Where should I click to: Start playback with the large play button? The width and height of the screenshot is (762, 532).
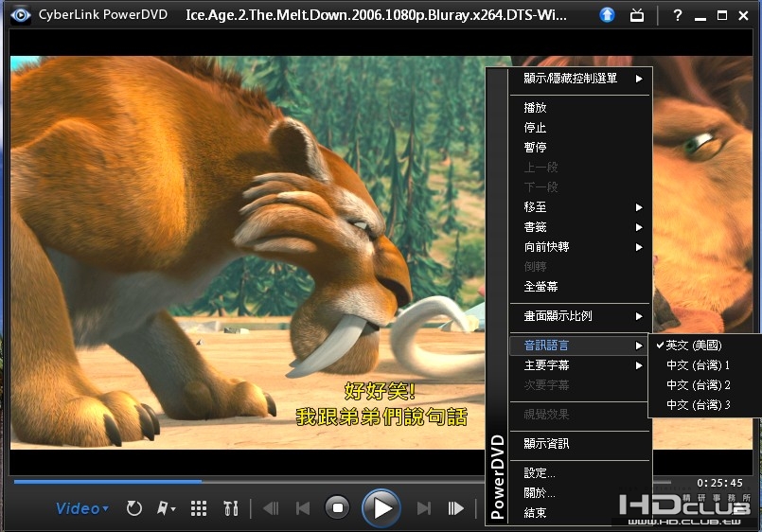pyautogui.click(x=381, y=508)
